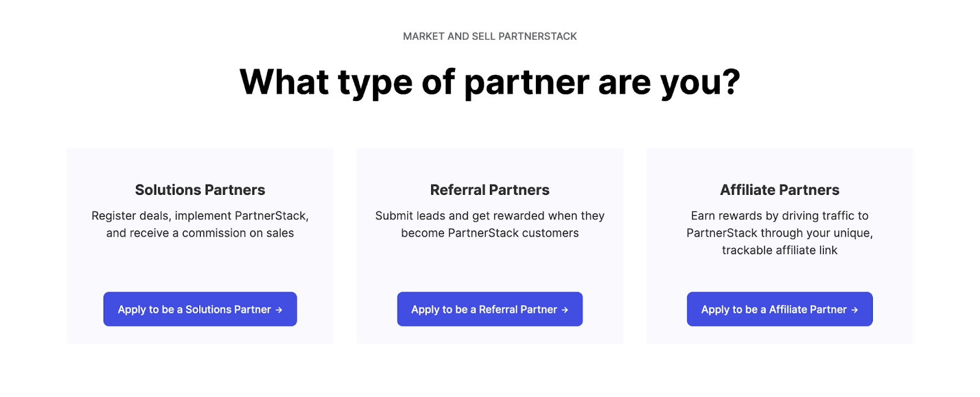Click the What type of partner are you heading
The height and width of the screenshot is (397, 980).
pyautogui.click(x=489, y=81)
